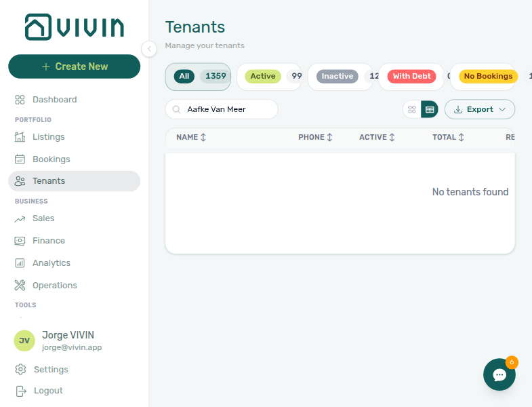Click the Operations tools icon
This screenshot has width=532, height=407.
coord(20,286)
